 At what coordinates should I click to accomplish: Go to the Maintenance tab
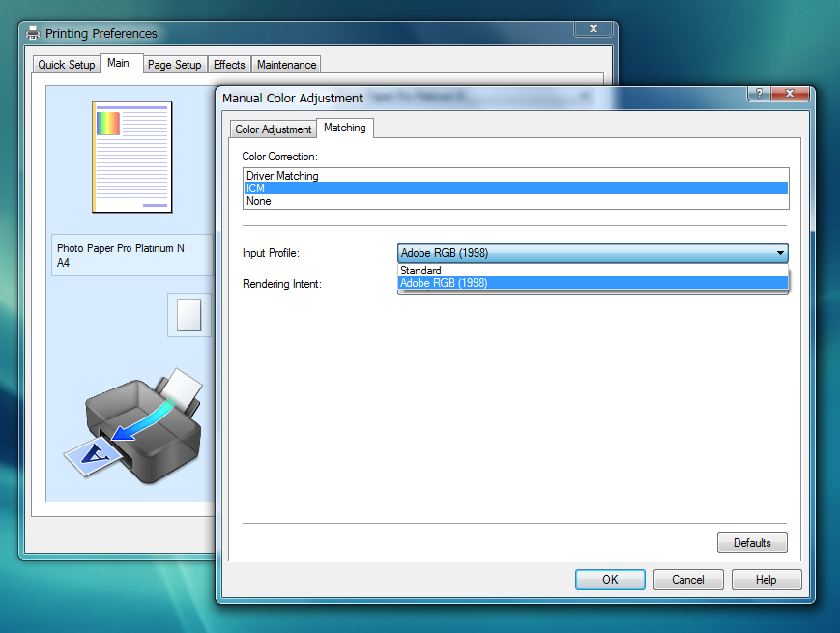286,65
